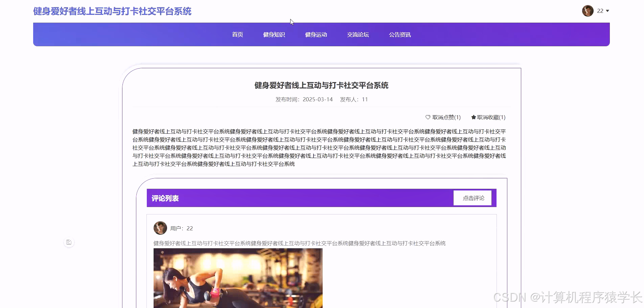Click the 用户：22 label in comment

[182, 228]
